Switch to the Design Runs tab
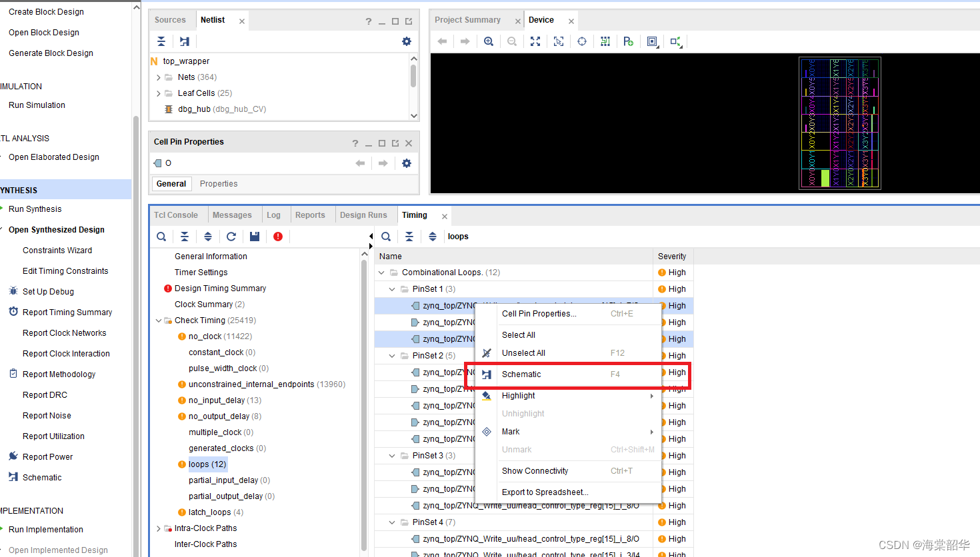 coord(363,215)
